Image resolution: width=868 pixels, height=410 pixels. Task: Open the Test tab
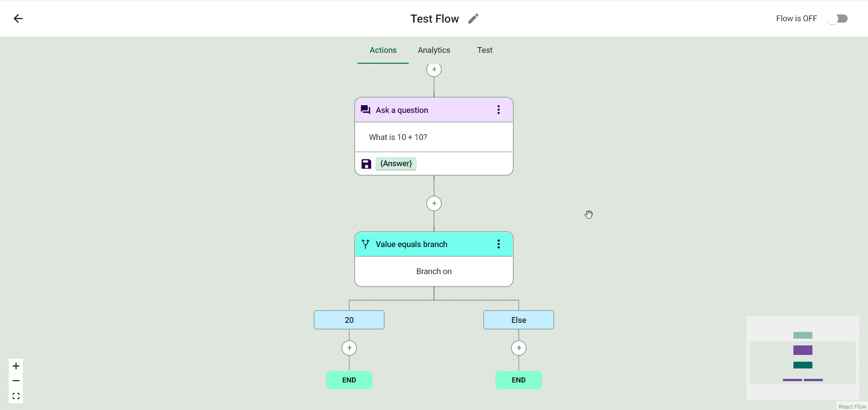pos(485,50)
